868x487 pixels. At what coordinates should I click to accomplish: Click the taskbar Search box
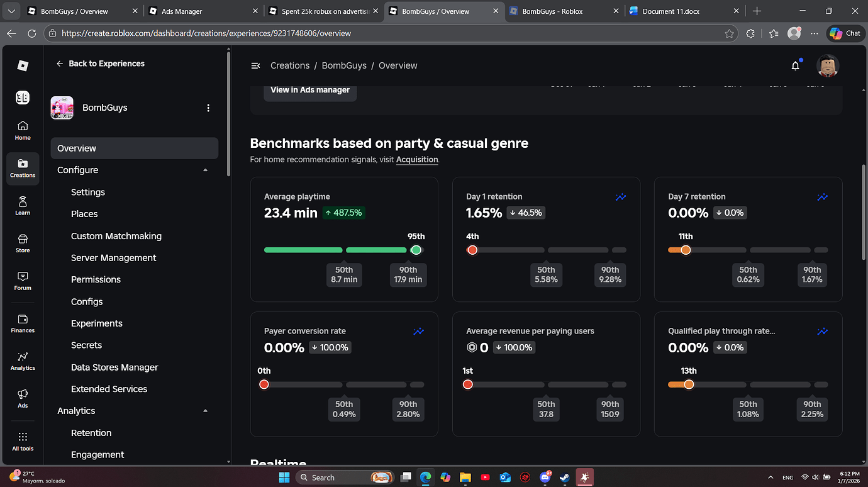345,477
